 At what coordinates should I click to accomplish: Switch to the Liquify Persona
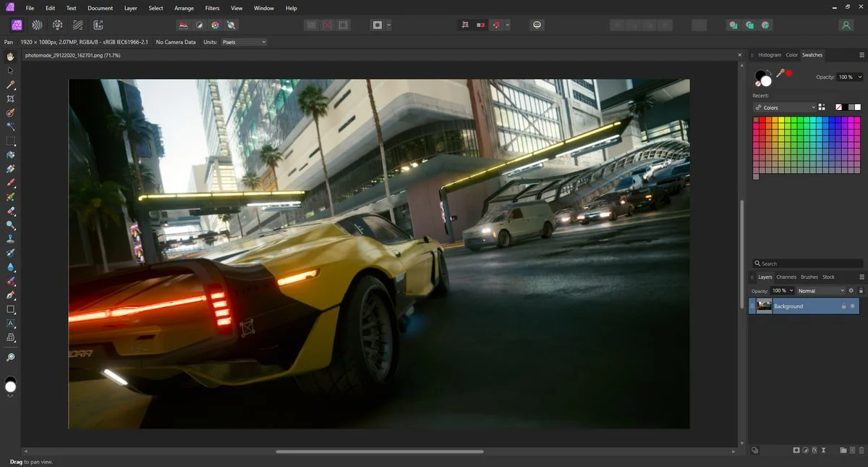(x=38, y=25)
